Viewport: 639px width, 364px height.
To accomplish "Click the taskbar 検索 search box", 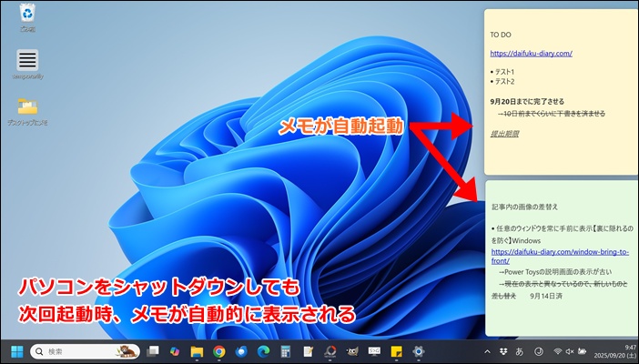I will click(85, 351).
